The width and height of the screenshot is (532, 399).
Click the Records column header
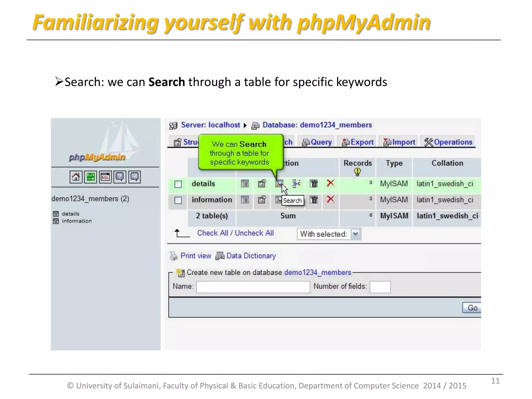tap(358, 163)
